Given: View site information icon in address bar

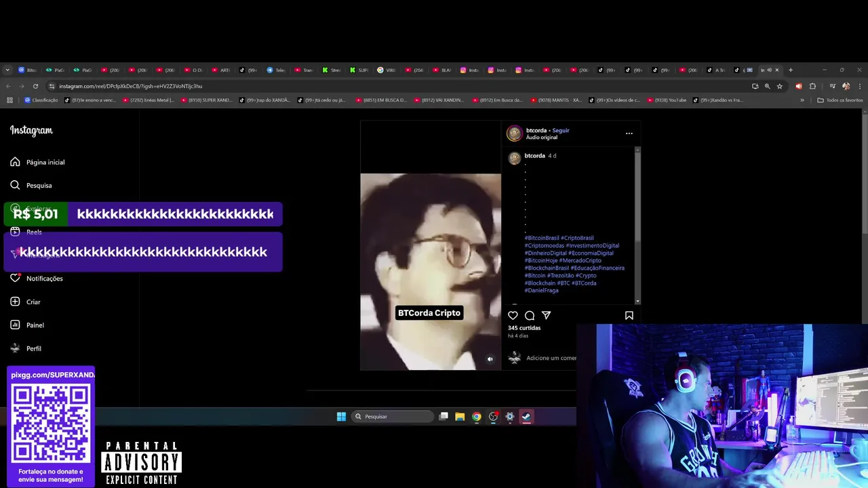Looking at the screenshot, I should 52,86.
